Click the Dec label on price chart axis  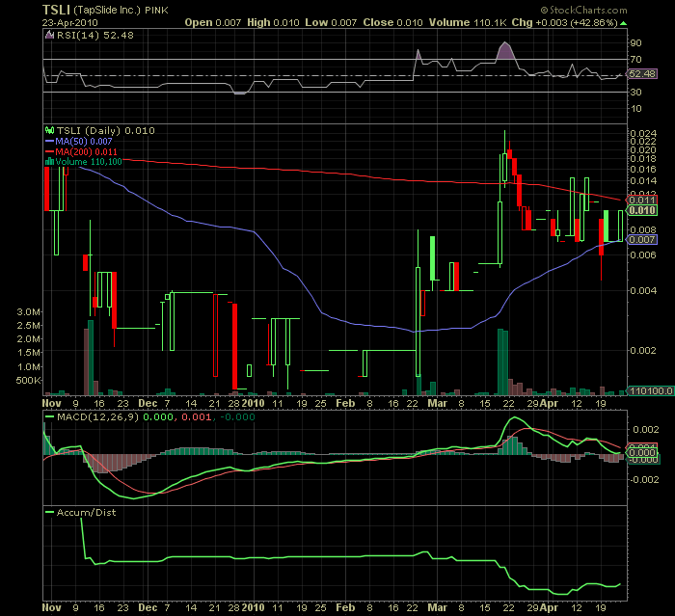click(148, 403)
